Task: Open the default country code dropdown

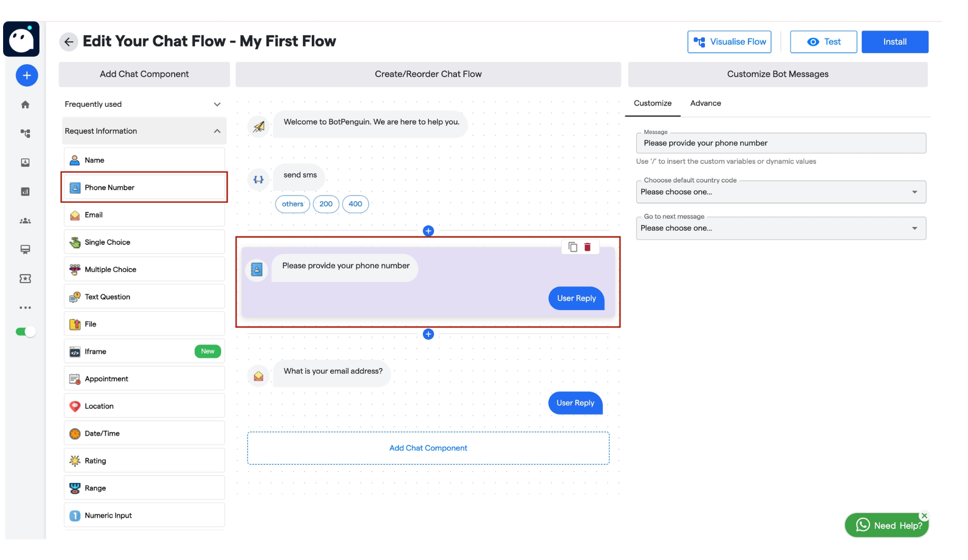Action: [x=781, y=192]
